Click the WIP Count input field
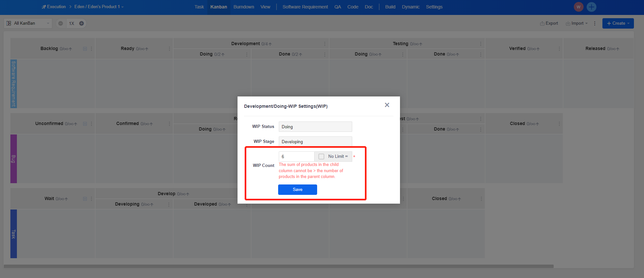The height and width of the screenshot is (278, 644). tap(296, 157)
